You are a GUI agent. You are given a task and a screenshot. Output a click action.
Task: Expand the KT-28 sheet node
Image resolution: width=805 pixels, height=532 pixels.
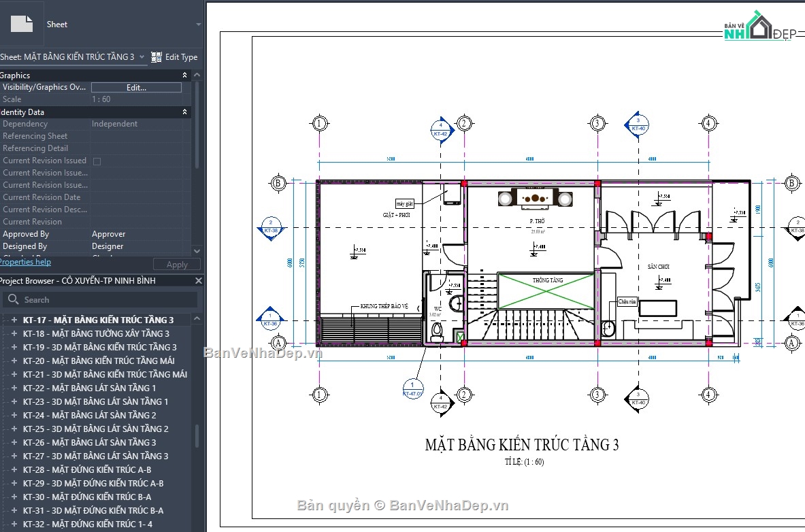(x=14, y=469)
